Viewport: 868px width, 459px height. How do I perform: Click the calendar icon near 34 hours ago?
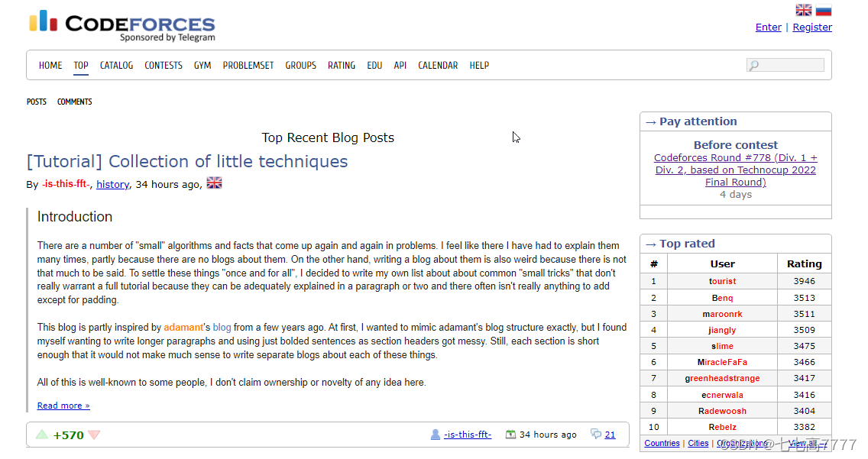tap(510, 435)
